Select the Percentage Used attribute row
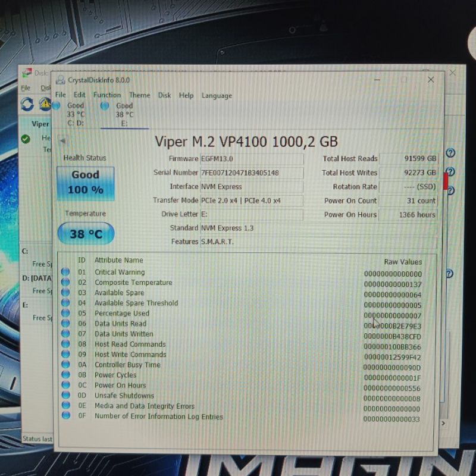The width and height of the screenshot is (476, 476). 122,313
